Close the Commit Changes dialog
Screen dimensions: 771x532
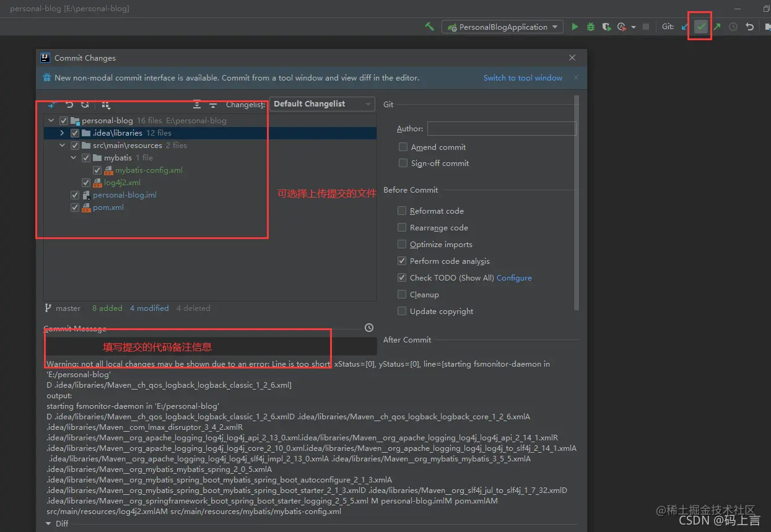[x=572, y=58]
